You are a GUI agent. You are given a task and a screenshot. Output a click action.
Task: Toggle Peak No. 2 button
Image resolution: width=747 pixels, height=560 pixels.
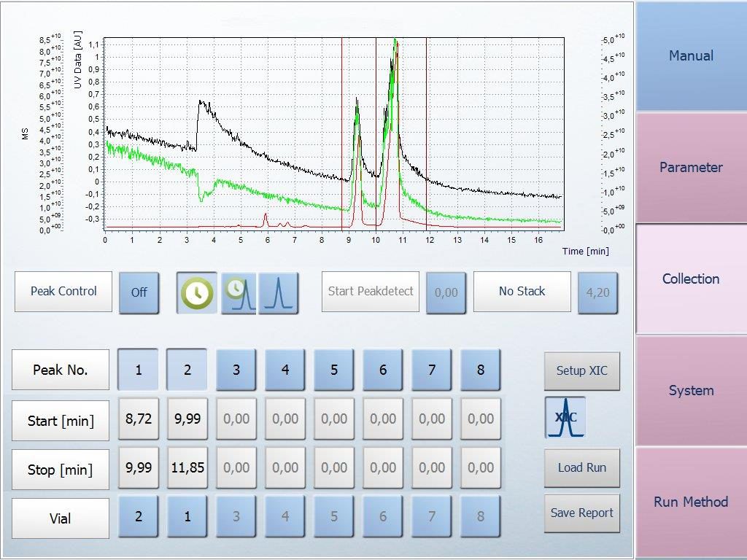coord(187,370)
